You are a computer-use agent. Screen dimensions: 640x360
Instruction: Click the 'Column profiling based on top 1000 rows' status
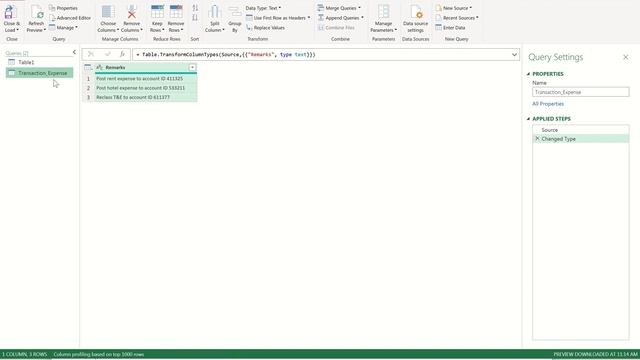[98, 354]
